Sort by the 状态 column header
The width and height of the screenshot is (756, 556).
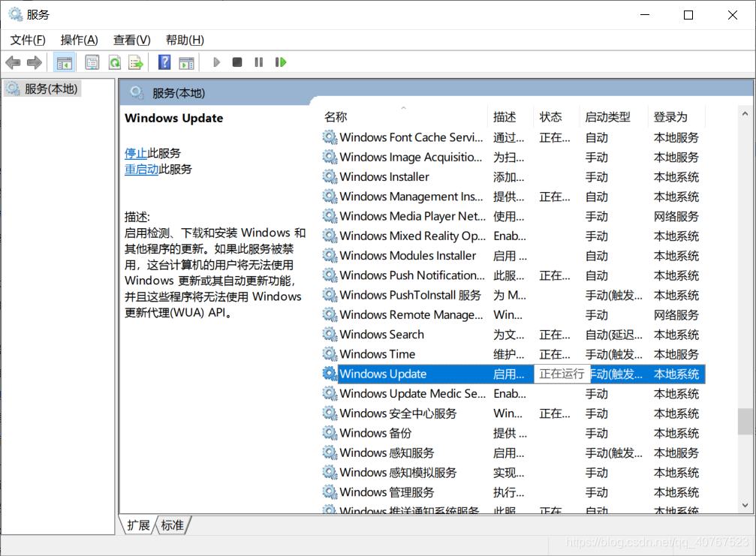[x=556, y=116]
